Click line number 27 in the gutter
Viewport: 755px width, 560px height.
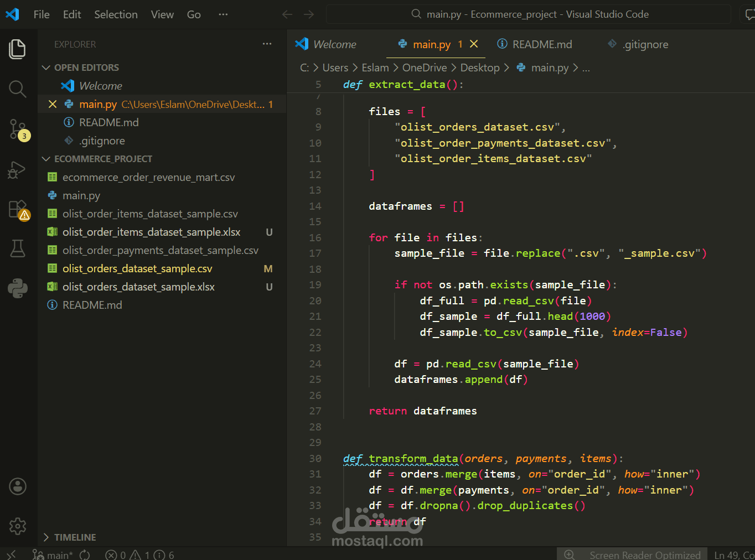click(x=315, y=411)
